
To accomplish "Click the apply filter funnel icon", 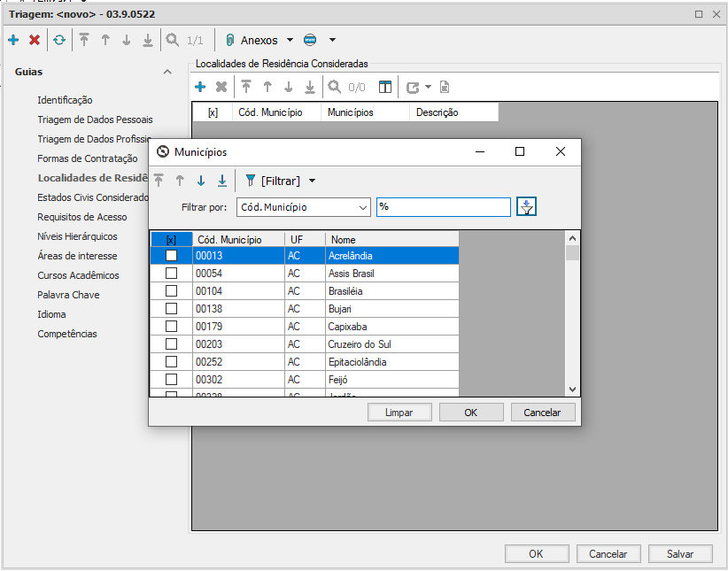I will click(x=527, y=206).
